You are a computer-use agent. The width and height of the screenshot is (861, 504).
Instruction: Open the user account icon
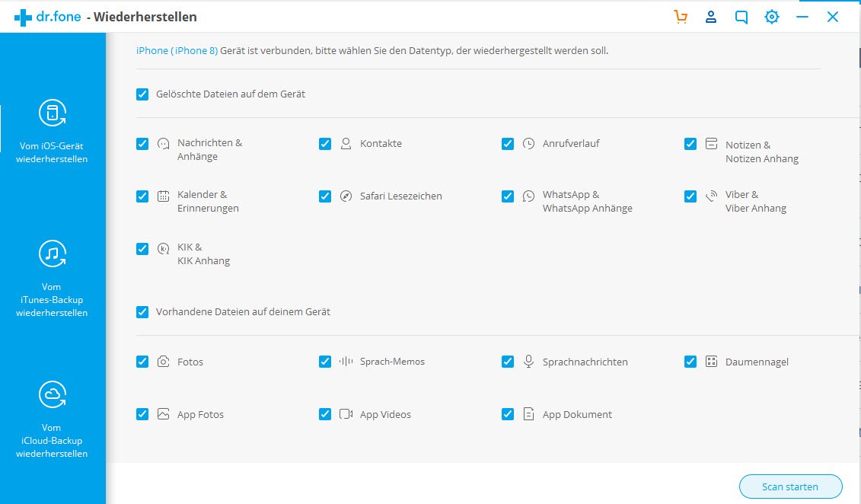click(711, 17)
